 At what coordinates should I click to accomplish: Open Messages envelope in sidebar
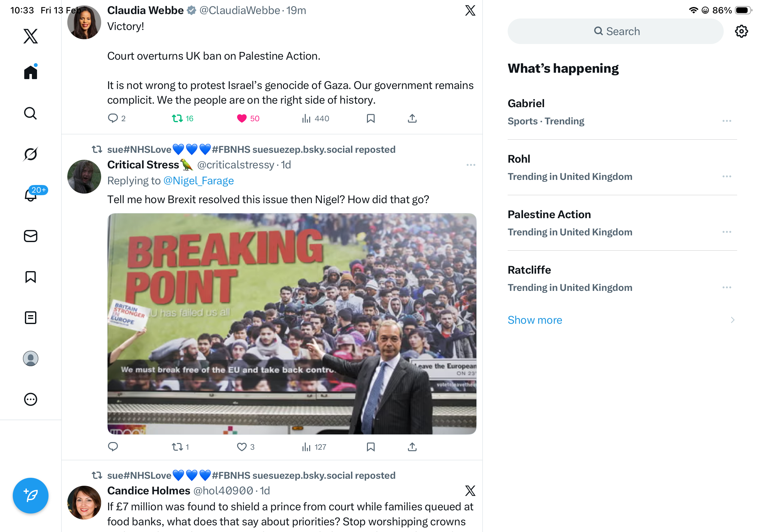coord(31,236)
